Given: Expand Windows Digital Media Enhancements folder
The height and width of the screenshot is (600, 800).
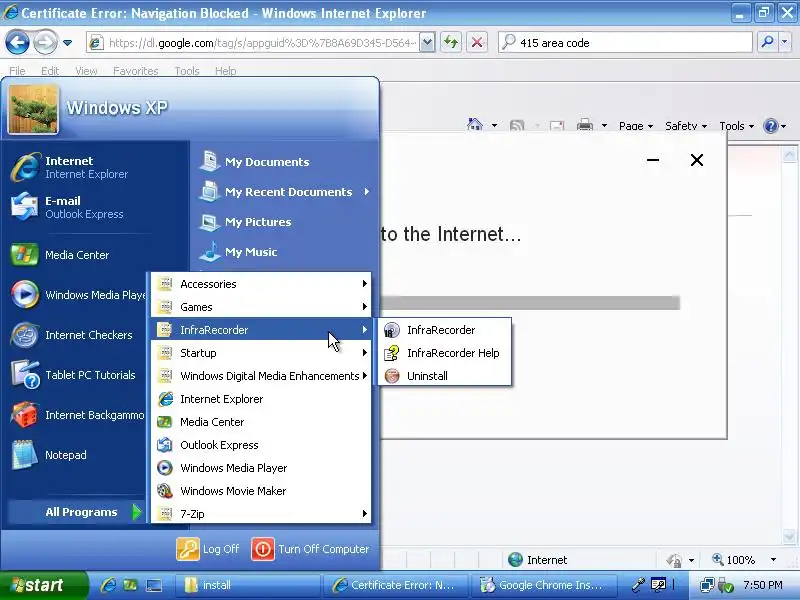Looking at the screenshot, I should point(261,376).
